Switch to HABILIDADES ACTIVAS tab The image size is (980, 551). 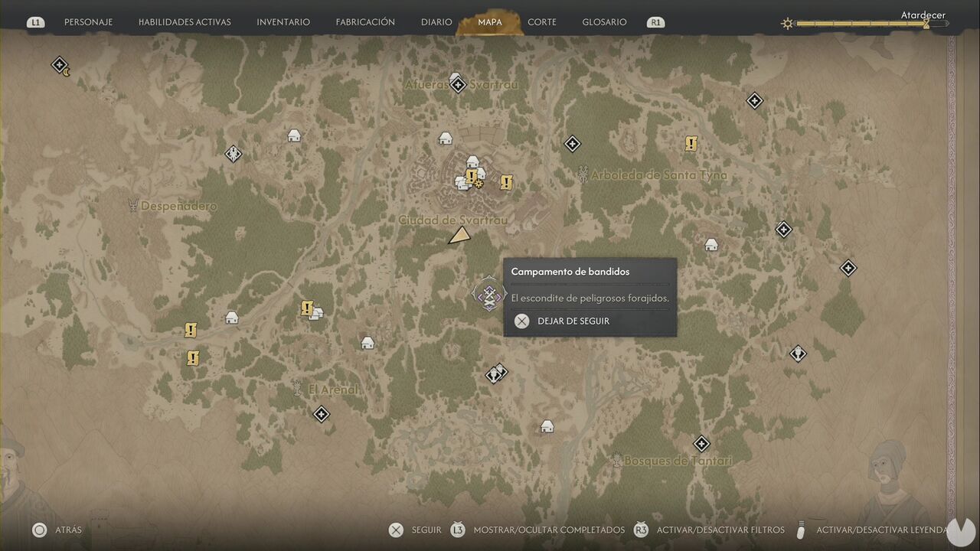click(185, 22)
